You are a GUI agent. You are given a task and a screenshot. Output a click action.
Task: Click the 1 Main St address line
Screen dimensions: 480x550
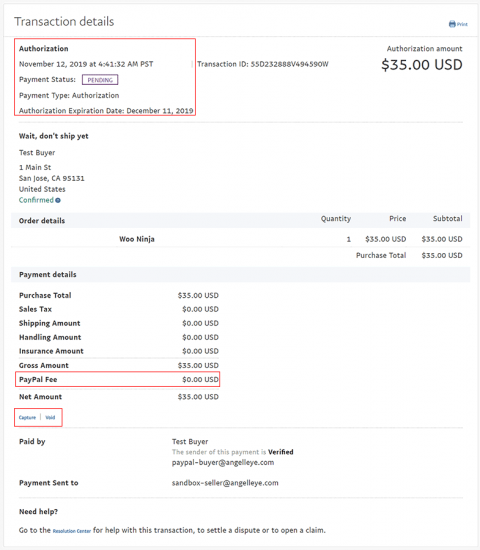35,167
